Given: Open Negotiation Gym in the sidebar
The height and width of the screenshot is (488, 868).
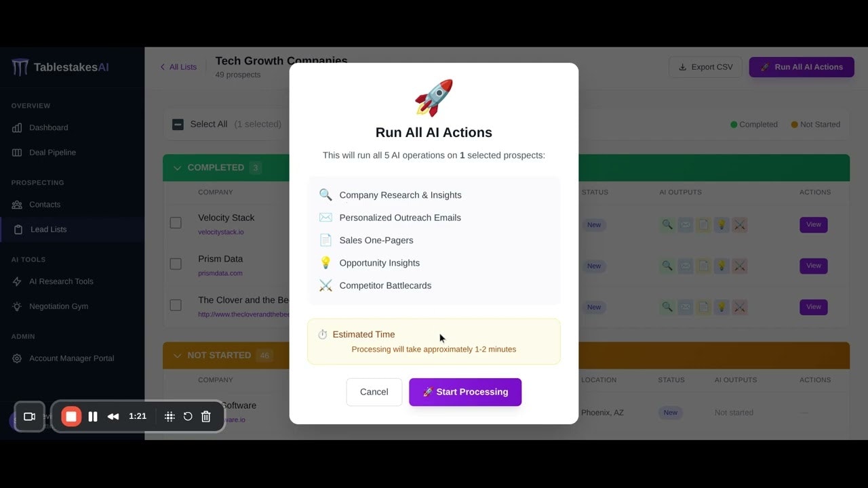Looking at the screenshot, I should tap(58, 306).
